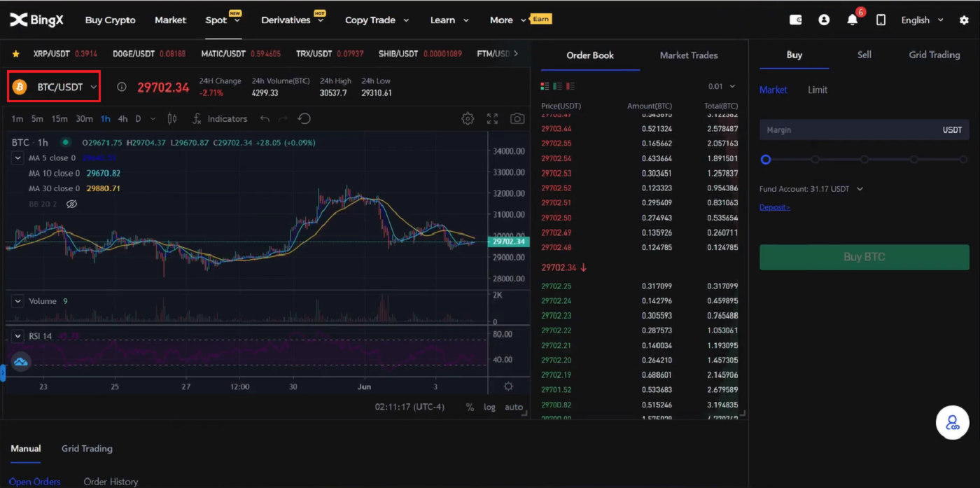
Task: Show the hidden BB 20 2 indicator
Action: [x=71, y=204]
